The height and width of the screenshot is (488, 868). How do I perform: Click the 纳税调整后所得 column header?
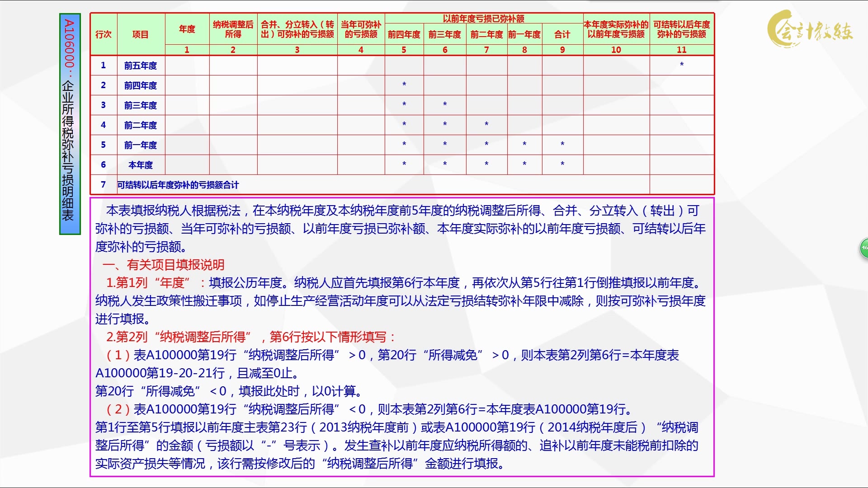[x=233, y=29]
